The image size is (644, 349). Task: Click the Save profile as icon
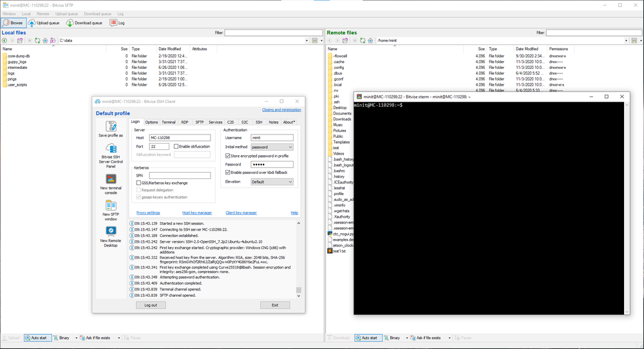pyautogui.click(x=111, y=127)
